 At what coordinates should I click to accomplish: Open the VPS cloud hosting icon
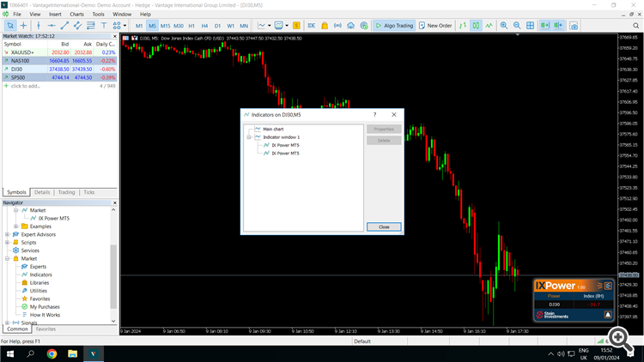pos(350,26)
